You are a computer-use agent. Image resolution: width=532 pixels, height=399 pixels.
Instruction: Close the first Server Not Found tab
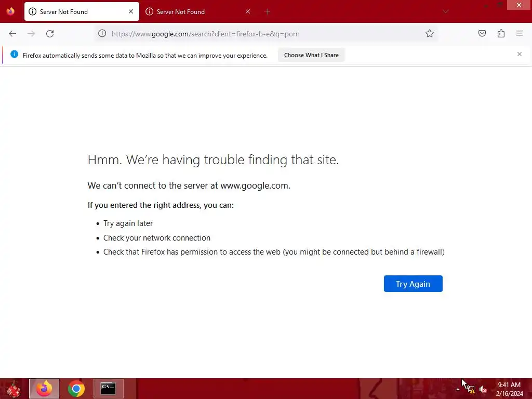coord(131,11)
